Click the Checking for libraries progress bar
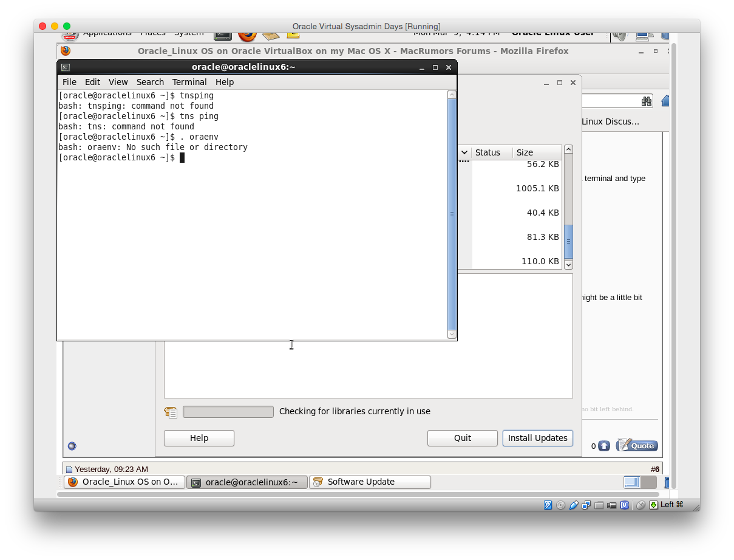This screenshot has height=560, width=734. click(228, 412)
